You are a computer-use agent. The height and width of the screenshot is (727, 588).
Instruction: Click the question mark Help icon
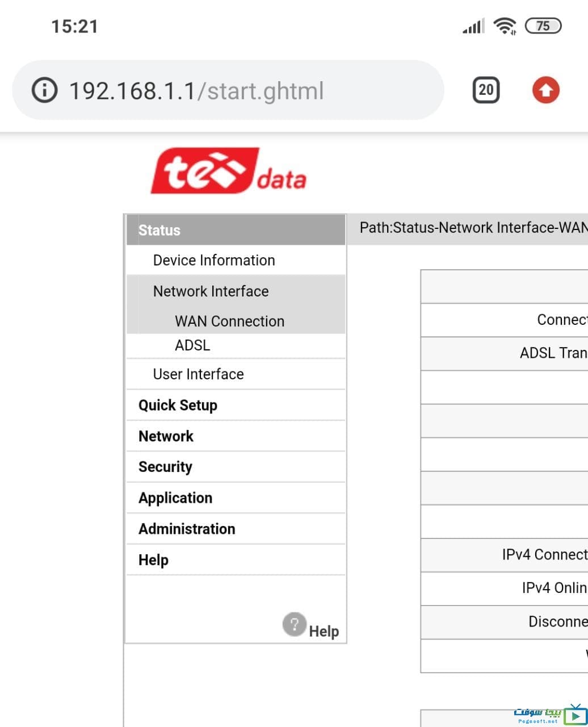point(295,625)
